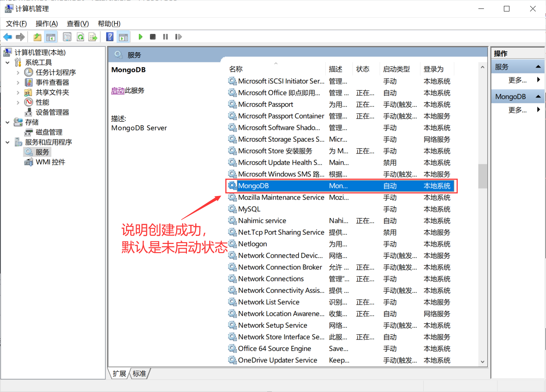This screenshot has height=392, width=546.
Task: Click the services list scrollbar thumb
Action: 482,176
